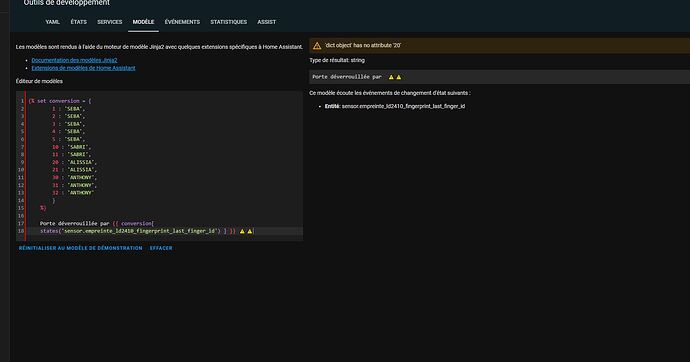Click code line with 10 : 'SABRI'
Screen dimensions: 690x362
72,147
